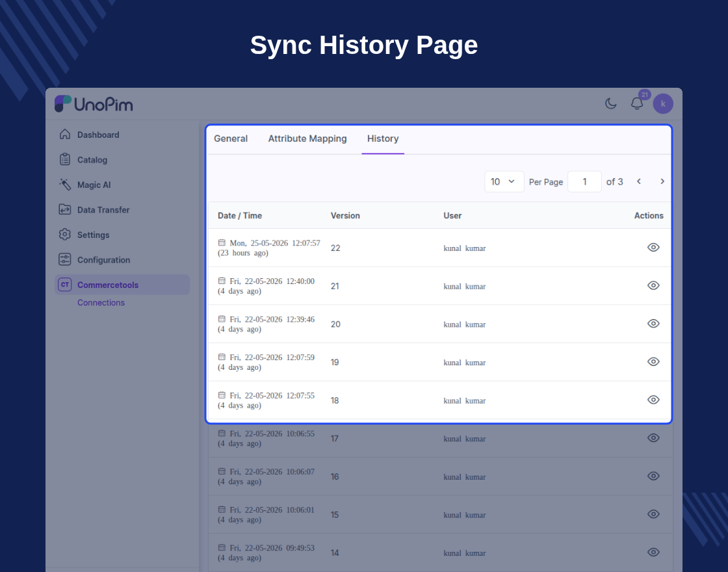Click date Fri, 22-05-2026 12:07:59
Screen dimensions: 728x572
(x=272, y=357)
